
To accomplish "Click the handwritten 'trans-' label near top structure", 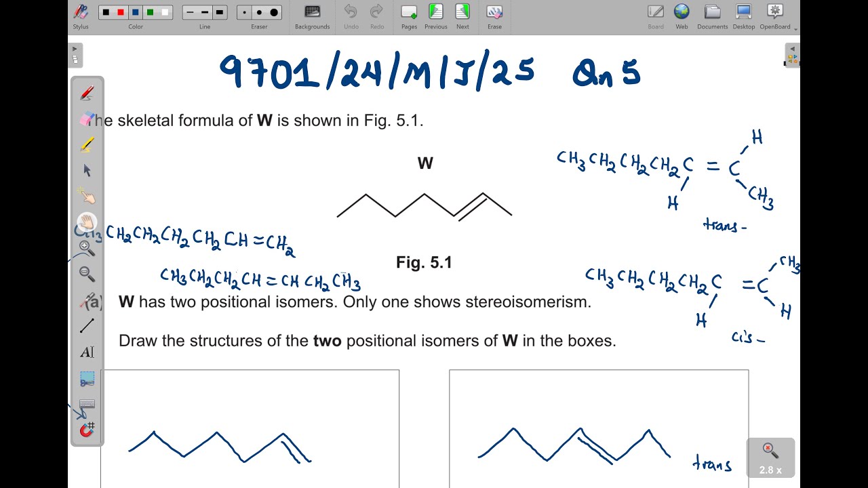I will coord(725,226).
